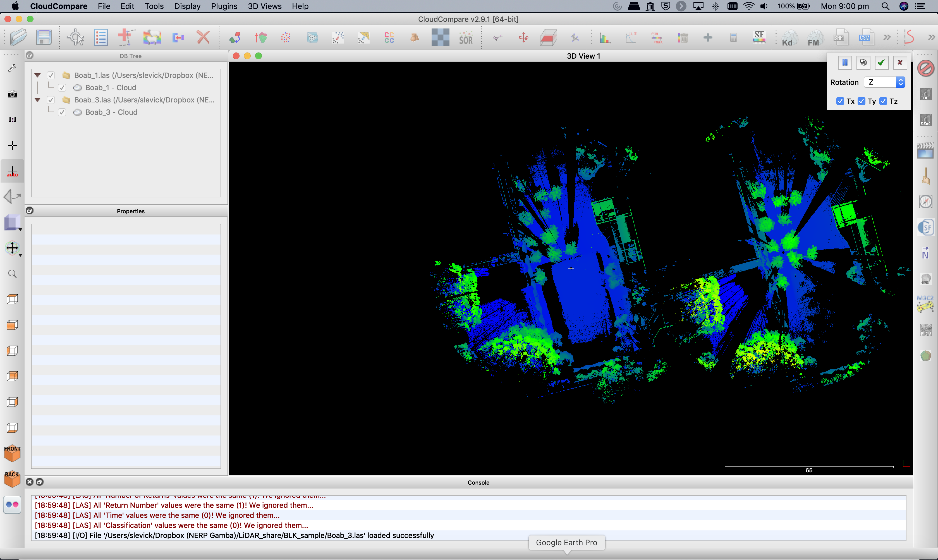The height and width of the screenshot is (560, 938).
Task: Open the Rotation axis Z dropdown
Action: click(x=884, y=82)
